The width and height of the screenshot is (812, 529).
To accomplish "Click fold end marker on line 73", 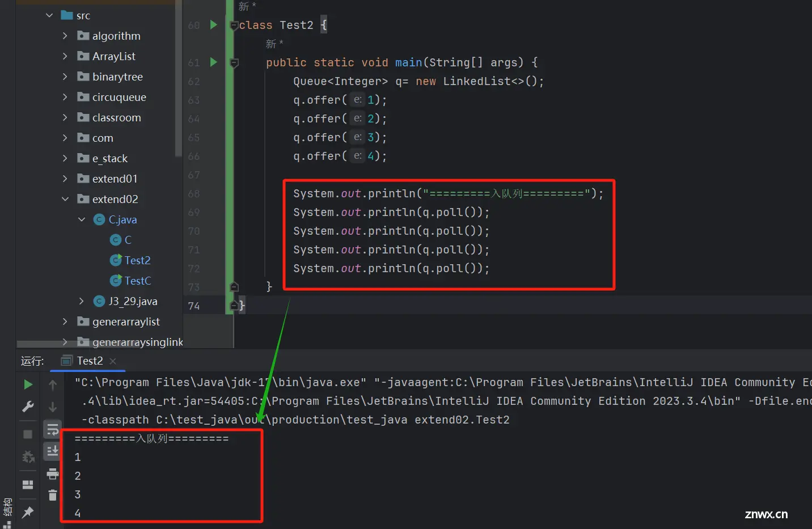I will click(234, 287).
